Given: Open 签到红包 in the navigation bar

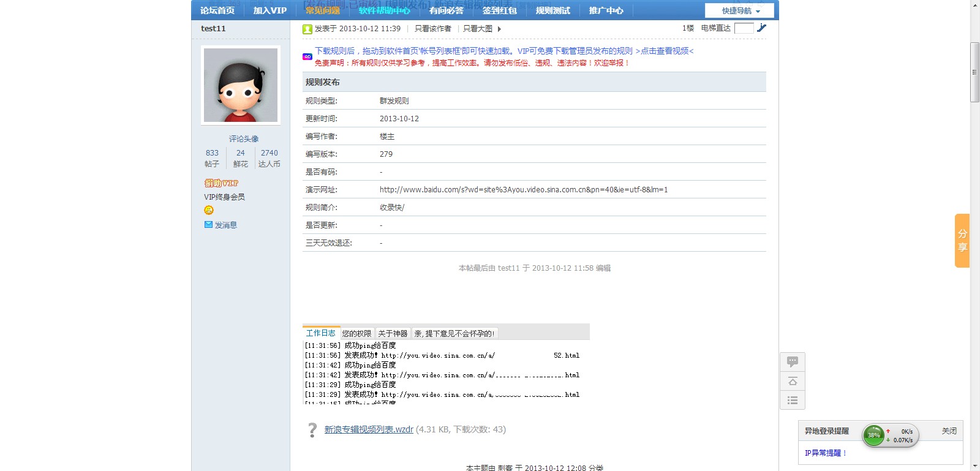Looking at the screenshot, I should tap(499, 10).
